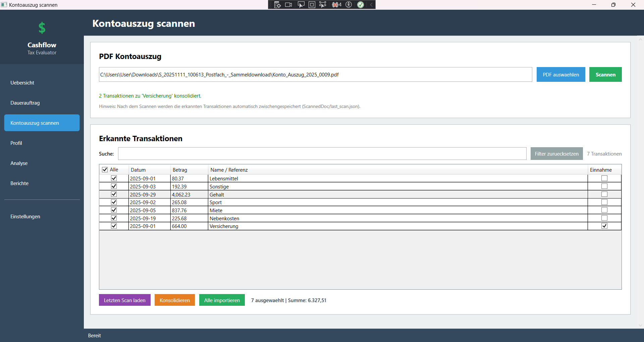This screenshot has height=342, width=644.
Task: Open the Berichte section
Action: tap(19, 183)
